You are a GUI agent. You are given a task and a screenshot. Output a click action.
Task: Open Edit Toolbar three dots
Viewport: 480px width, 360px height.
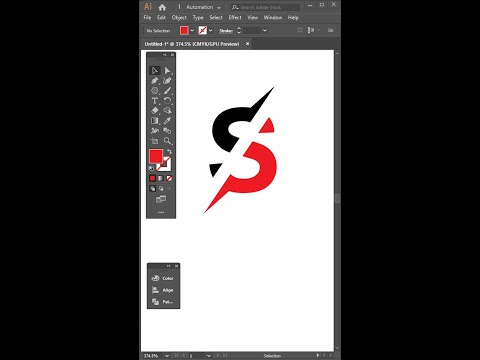[161, 212]
